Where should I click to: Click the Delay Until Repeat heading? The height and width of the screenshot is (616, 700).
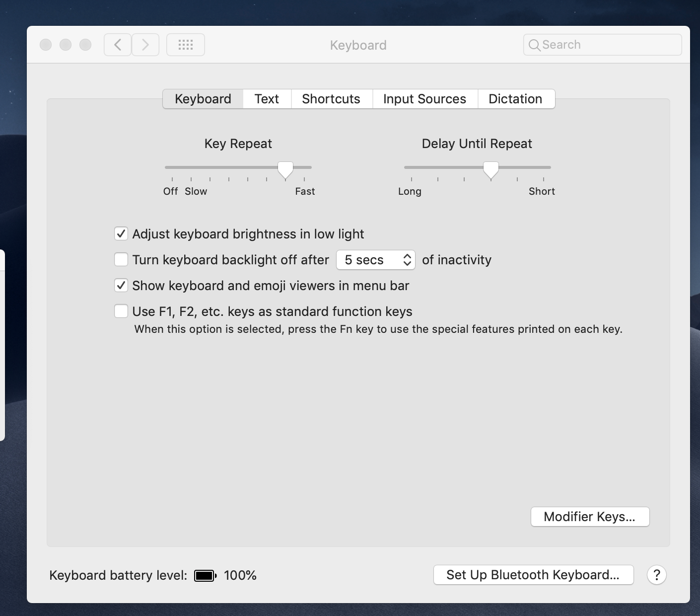click(477, 144)
